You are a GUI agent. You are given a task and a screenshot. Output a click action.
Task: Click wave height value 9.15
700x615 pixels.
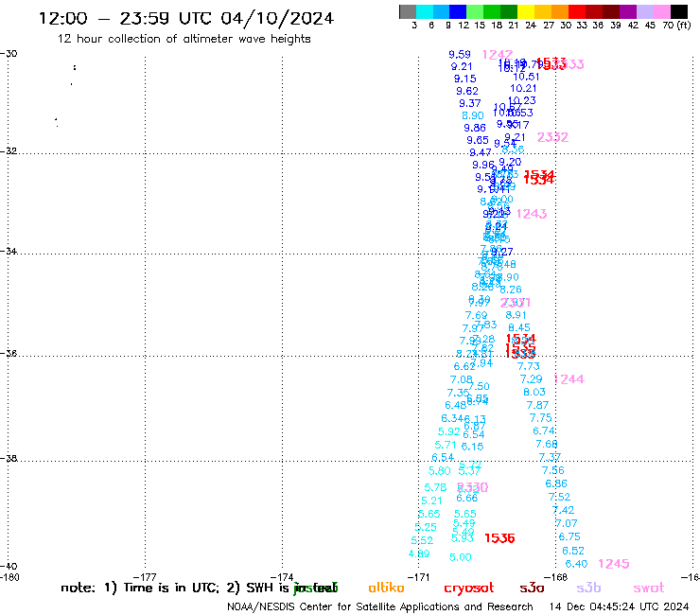coord(465,79)
